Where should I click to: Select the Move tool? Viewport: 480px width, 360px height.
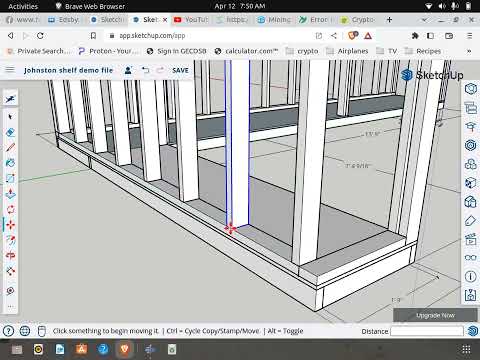point(10,225)
